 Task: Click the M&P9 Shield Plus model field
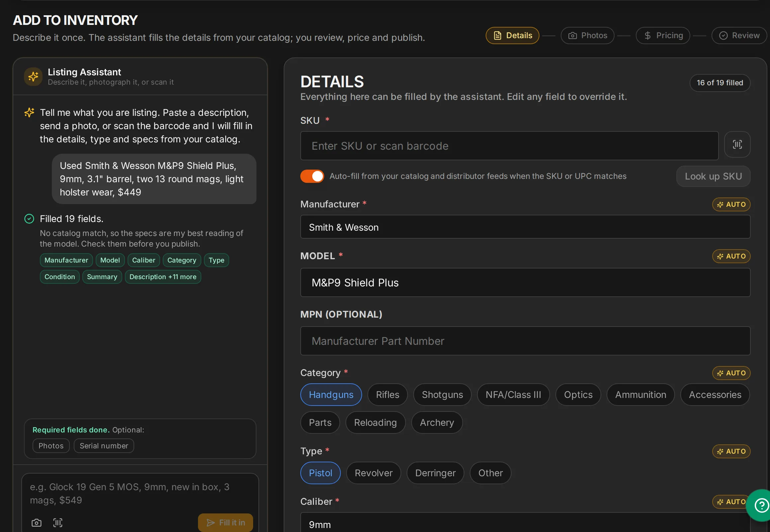(525, 282)
